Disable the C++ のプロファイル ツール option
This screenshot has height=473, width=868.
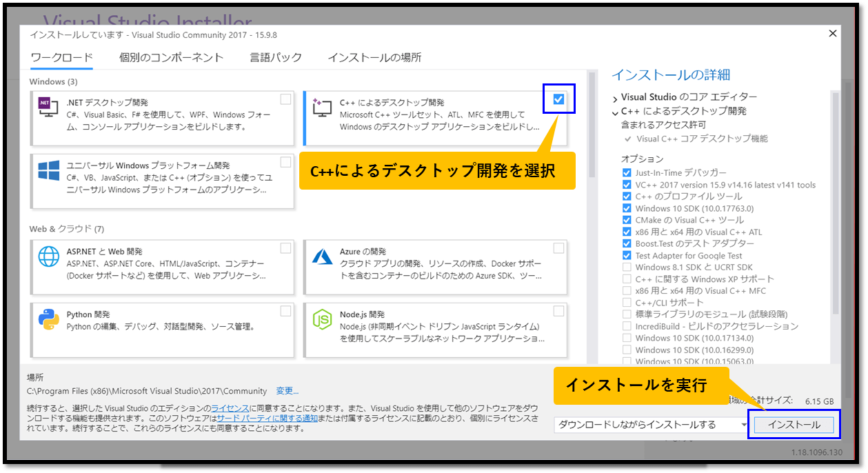[627, 197]
